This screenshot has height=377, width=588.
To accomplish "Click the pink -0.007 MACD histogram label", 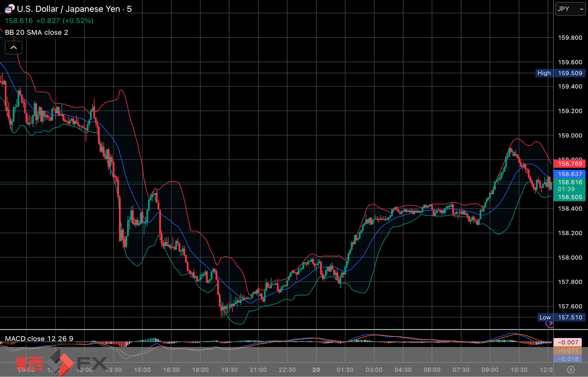I will point(568,343).
